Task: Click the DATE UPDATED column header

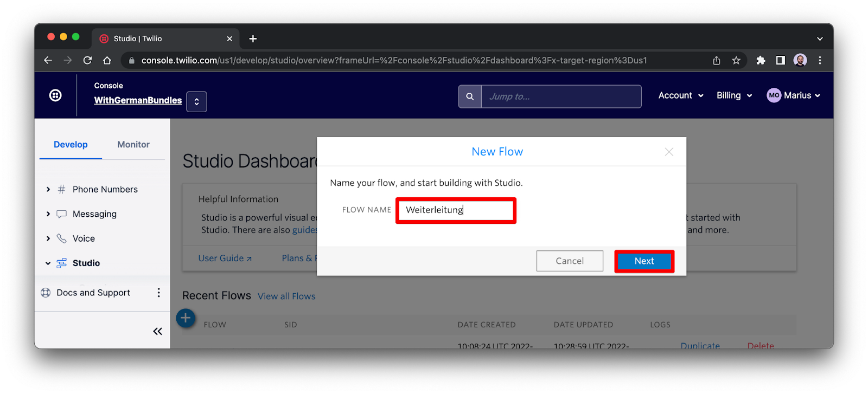Action: (x=583, y=325)
